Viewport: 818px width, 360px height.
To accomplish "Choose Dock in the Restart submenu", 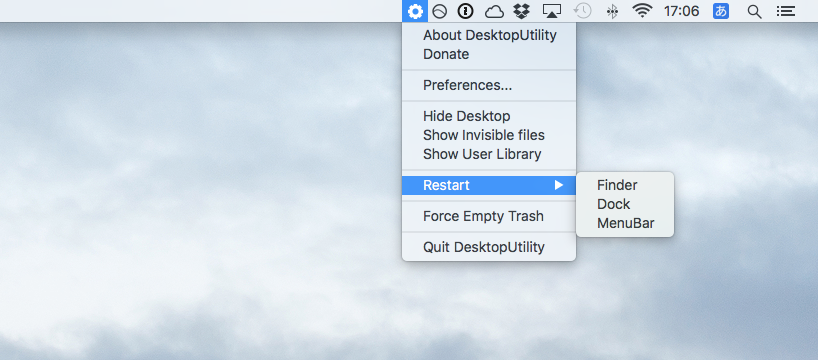I will point(625,204).
